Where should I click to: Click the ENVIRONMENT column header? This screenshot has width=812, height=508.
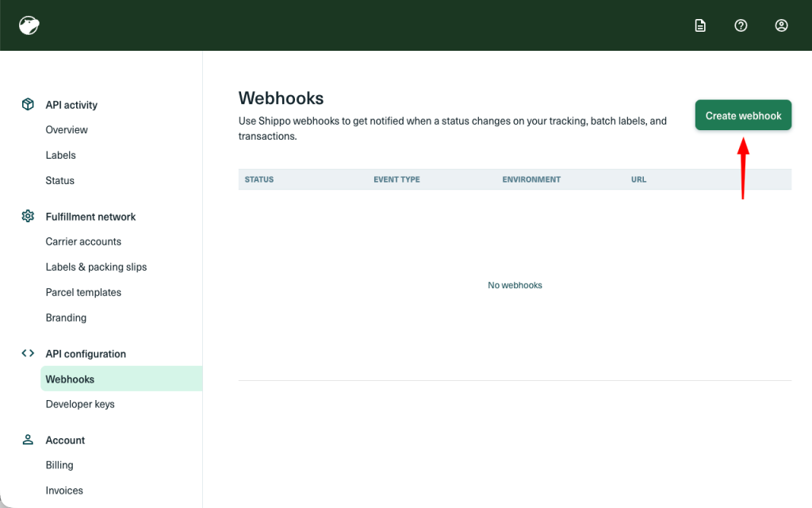click(531, 179)
